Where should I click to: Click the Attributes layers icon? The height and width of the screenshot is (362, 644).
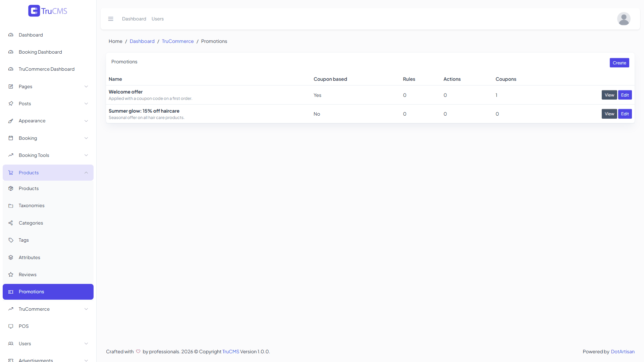coord(11,257)
